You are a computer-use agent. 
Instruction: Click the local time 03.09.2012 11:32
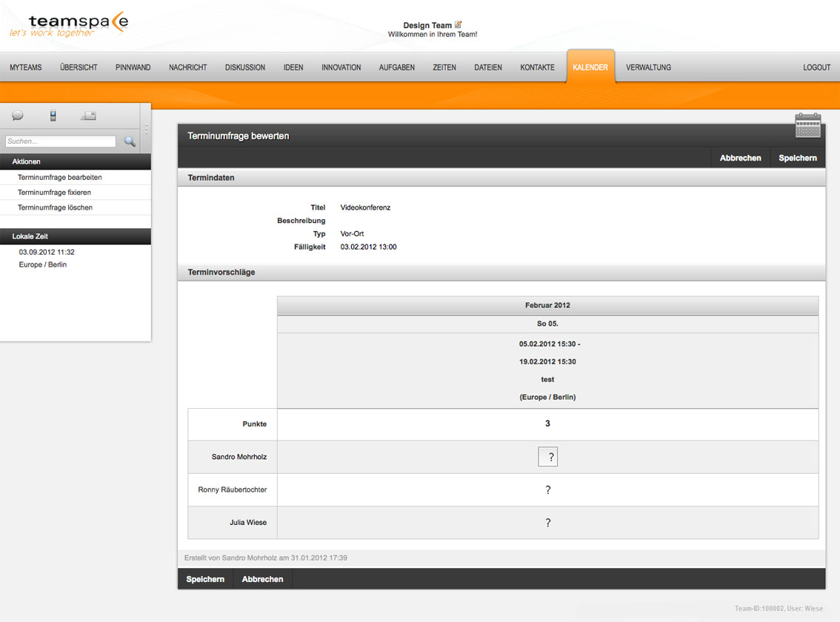point(47,252)
